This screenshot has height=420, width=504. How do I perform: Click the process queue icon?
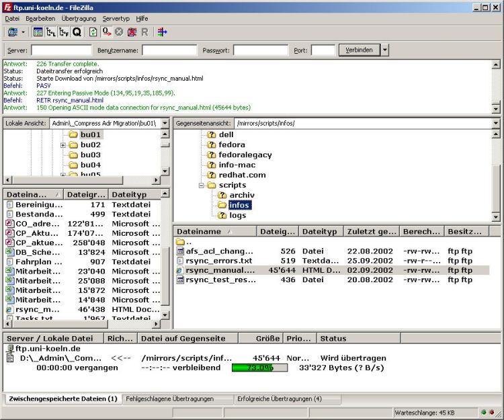tap(106, 32)
